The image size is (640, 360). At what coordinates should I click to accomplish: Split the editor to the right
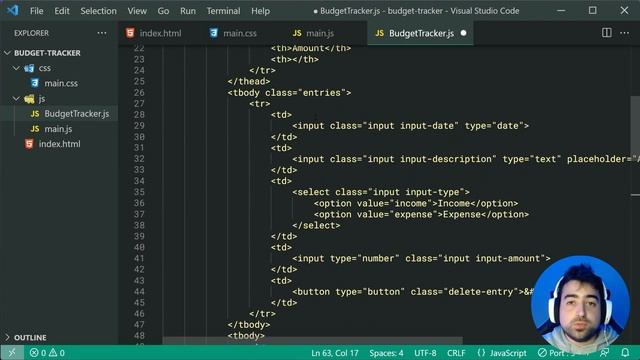pyautogui.click(x=607, y=33)
